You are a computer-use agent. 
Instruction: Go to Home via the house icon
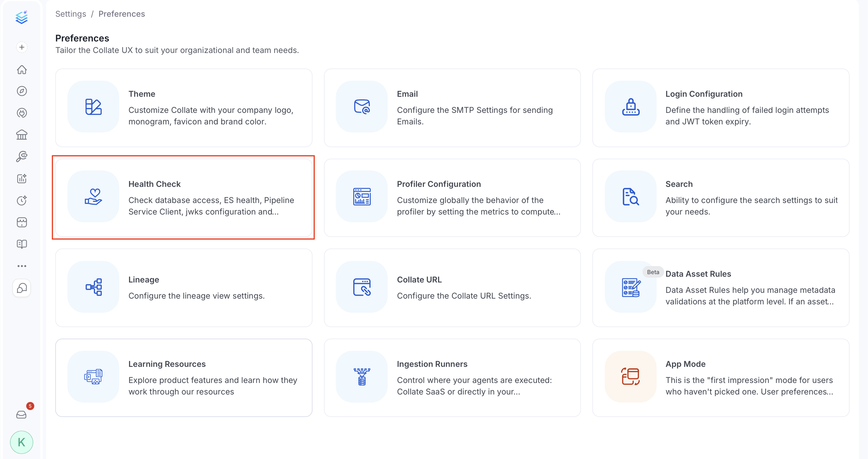pos(22,69)
